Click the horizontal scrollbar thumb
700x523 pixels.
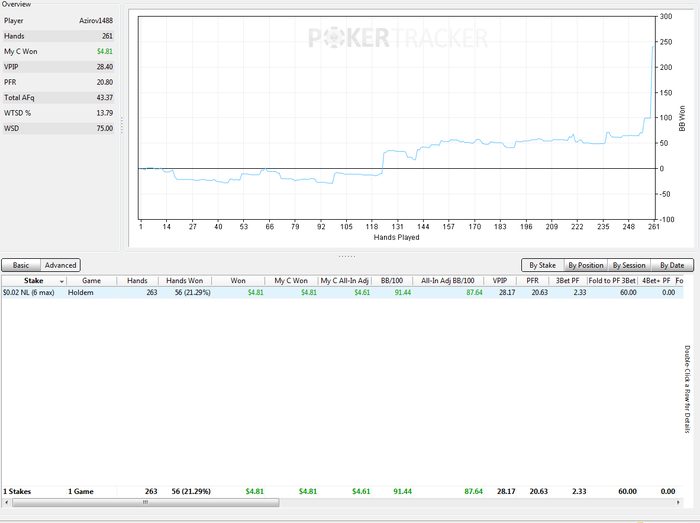tap(146, 502)
